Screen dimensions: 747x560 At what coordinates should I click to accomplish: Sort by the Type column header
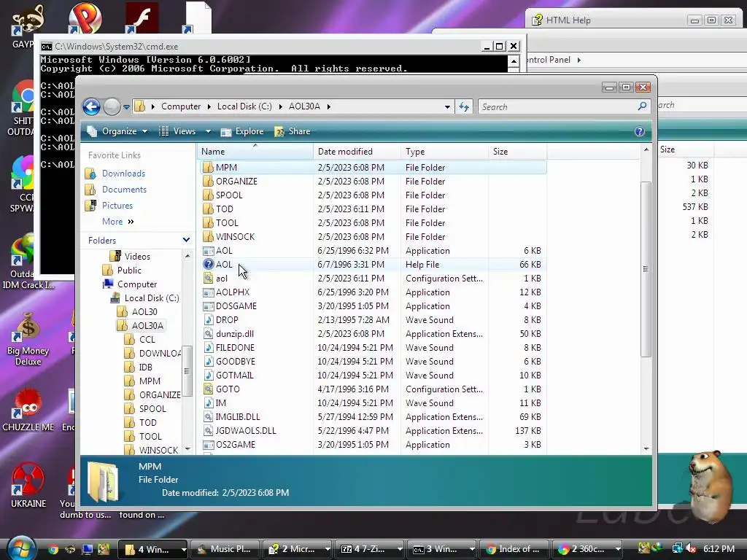tap(444, 152)
